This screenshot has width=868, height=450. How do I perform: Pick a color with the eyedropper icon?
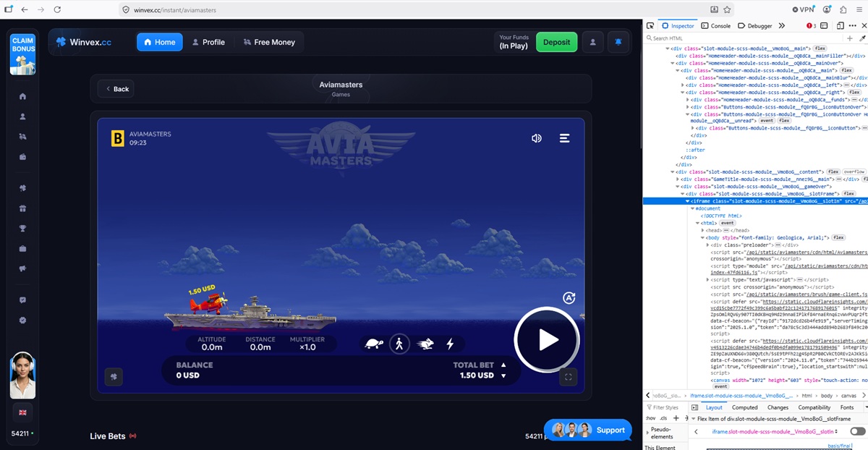[861, 38]
